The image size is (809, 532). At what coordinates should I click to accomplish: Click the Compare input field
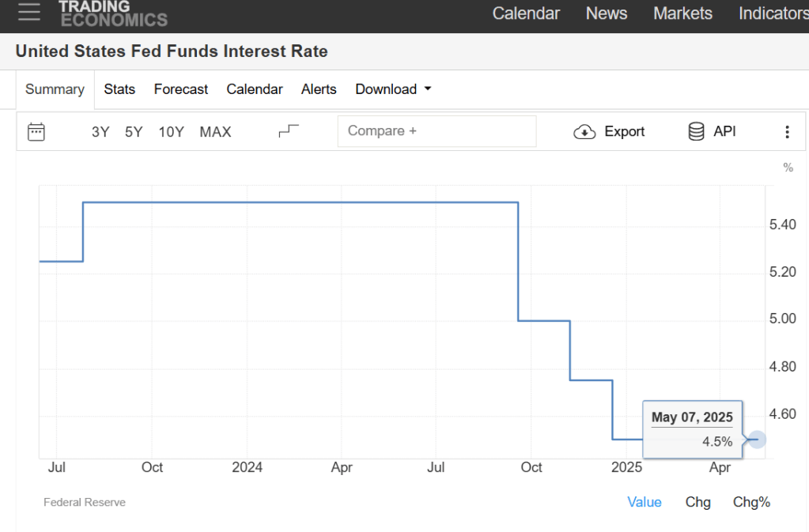pyautogui.click(x=437, y=131)
